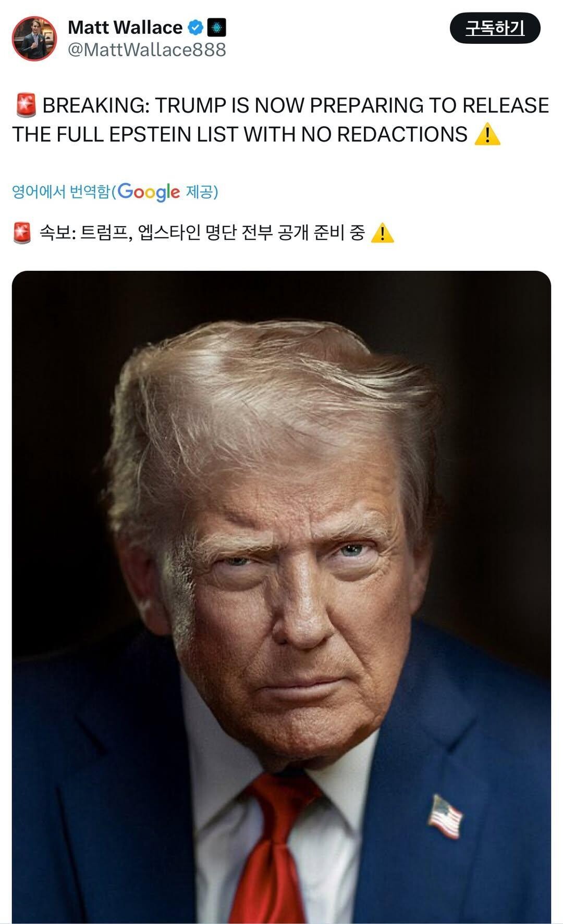The height and width of the screenshot is (924, 563).
Task: Click the word REDACTIONS in the tweet
Action: pyautogui.click(x=402, y=134)
